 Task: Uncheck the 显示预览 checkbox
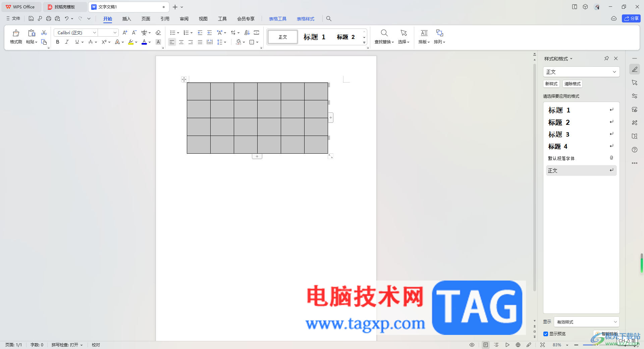546,334
